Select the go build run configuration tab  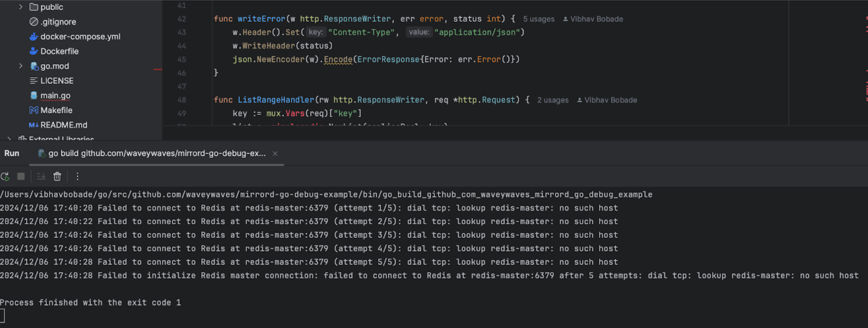click(156, 154)
